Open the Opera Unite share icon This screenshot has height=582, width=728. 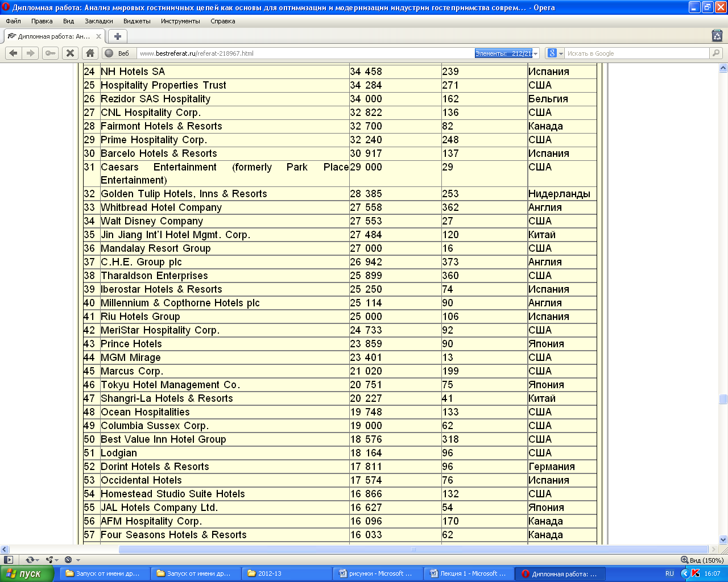tap(52, 560)
